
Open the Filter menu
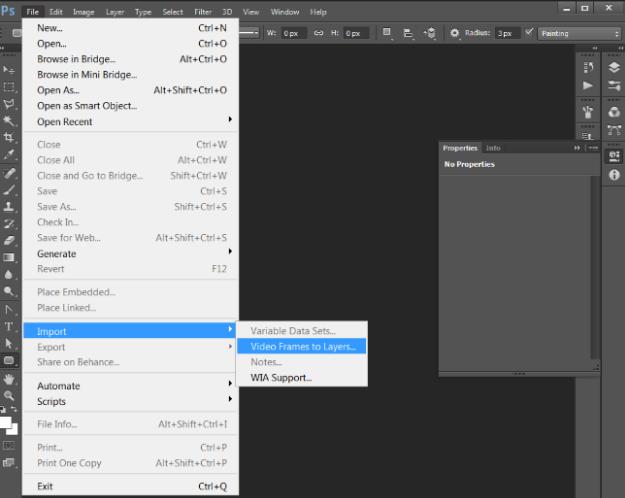tap(203, 12)
